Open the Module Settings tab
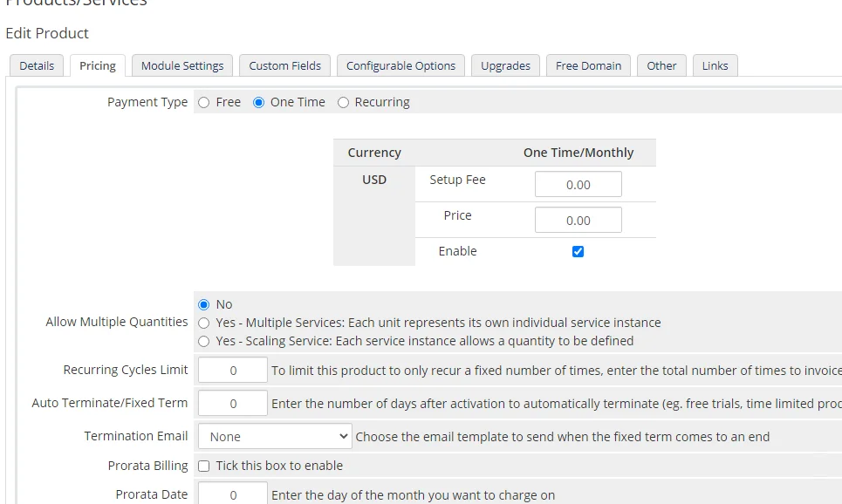This screenshot has width=842, height=504. (x=182, y=65)
